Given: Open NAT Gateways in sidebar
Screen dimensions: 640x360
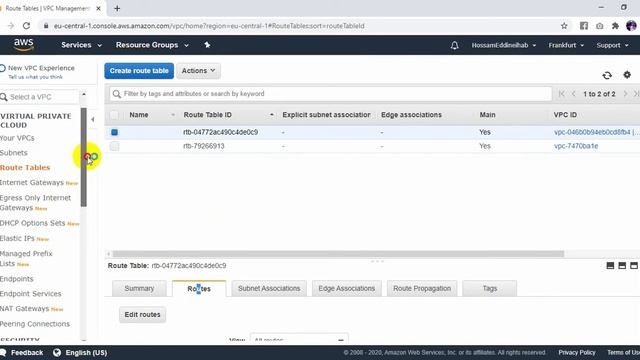Looking at the screenshot, I should tap(24, 309).
